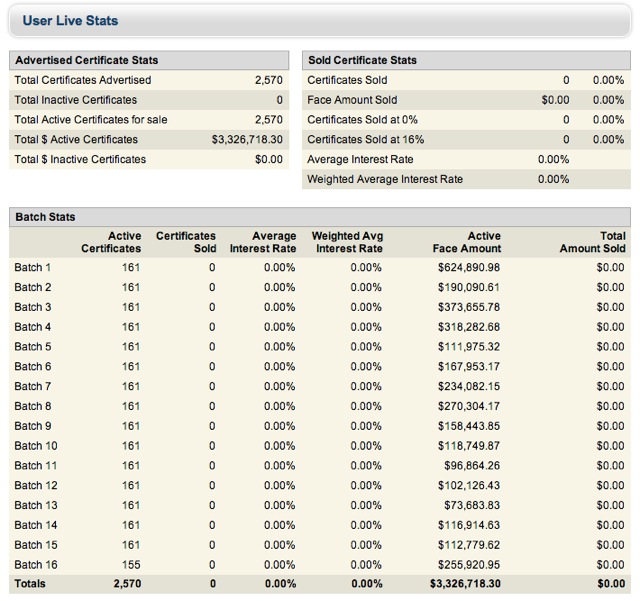Click the $158,443.85 face amount
Viewport: 640px width, 601px height.
(x=469, y=426)
